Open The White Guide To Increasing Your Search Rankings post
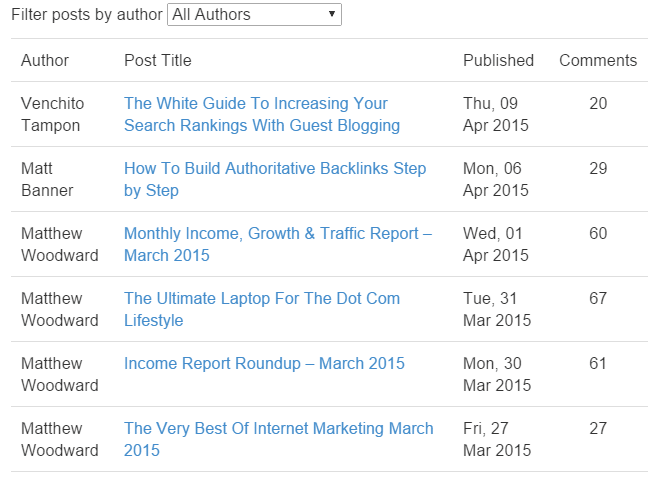The image size is (663, 483). tap(262, 114)
